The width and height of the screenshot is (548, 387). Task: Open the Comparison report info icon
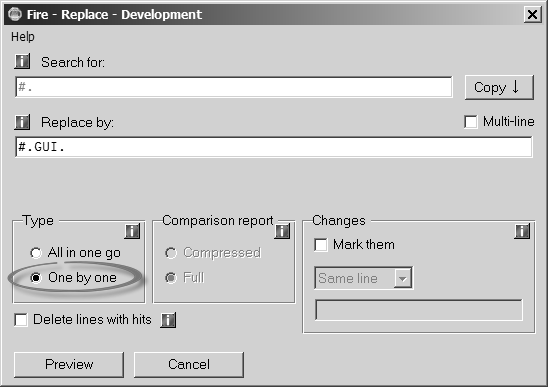click(282, 231)
